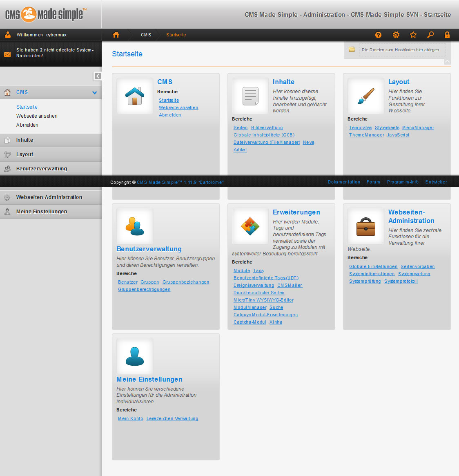Open the Gruppenberechtigungen link
459x476 pixels.
coord(144,289)
